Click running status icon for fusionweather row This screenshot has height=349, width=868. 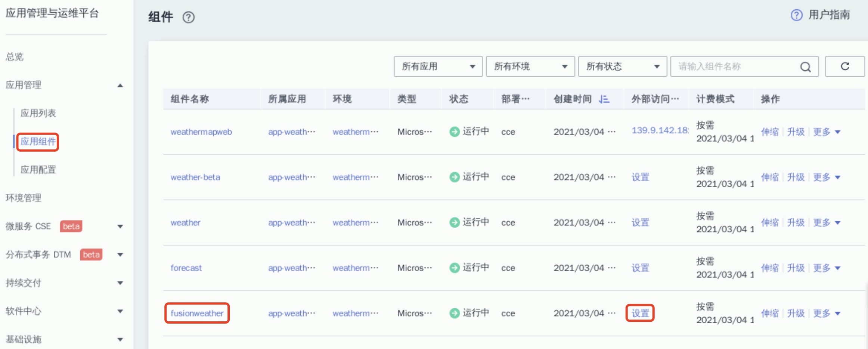pos(454,313)
